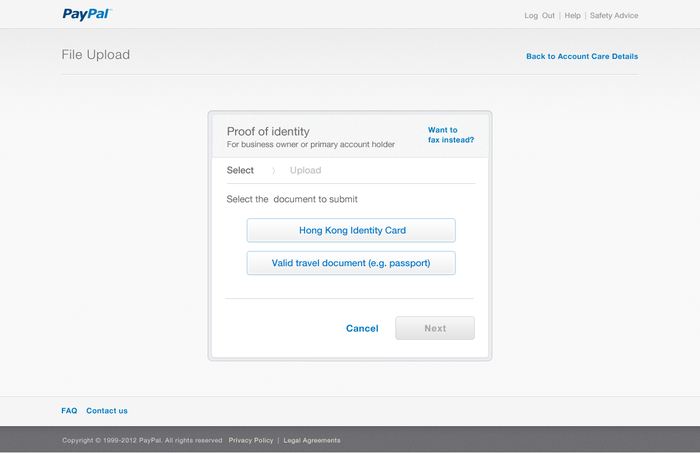The image size is (700, 453).
Task: Go back to Account Care Details
Action: [x=582, y=56]
